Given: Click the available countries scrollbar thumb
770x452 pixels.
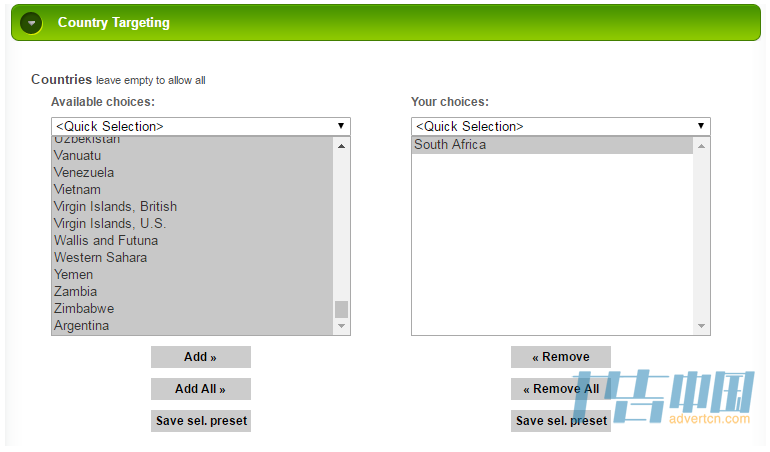Looking at the screenshot, I should pyautogui.click(x=342, y=310).
